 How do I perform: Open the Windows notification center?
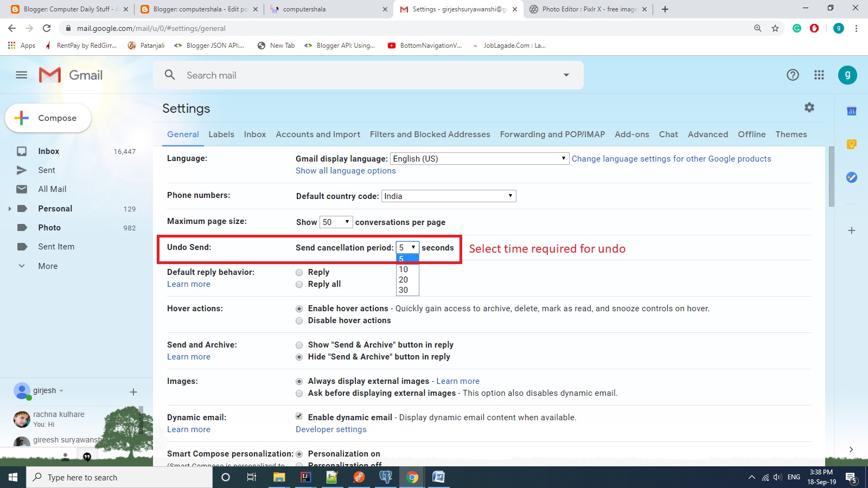[x=851, y=478]
